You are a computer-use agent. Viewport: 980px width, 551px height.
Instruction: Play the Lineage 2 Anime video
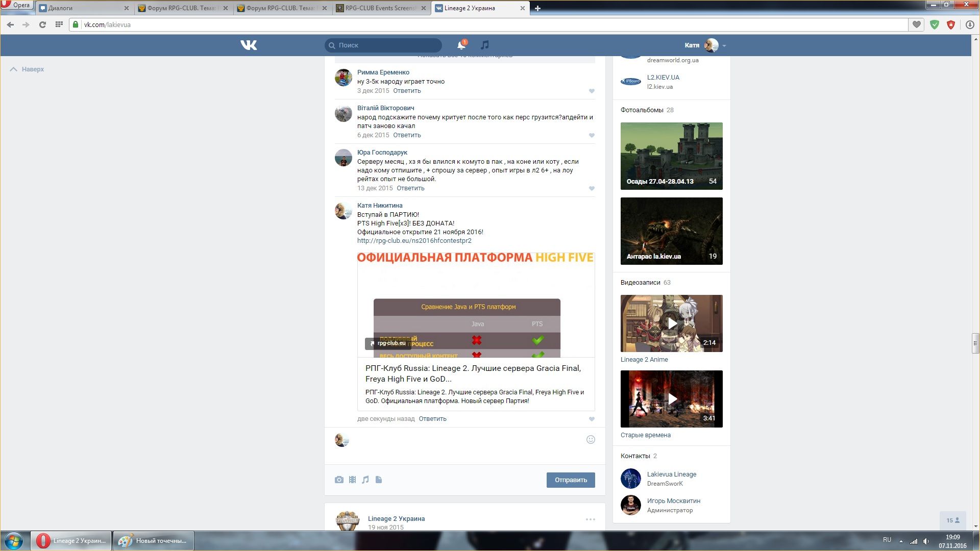(x=672, y=323)
